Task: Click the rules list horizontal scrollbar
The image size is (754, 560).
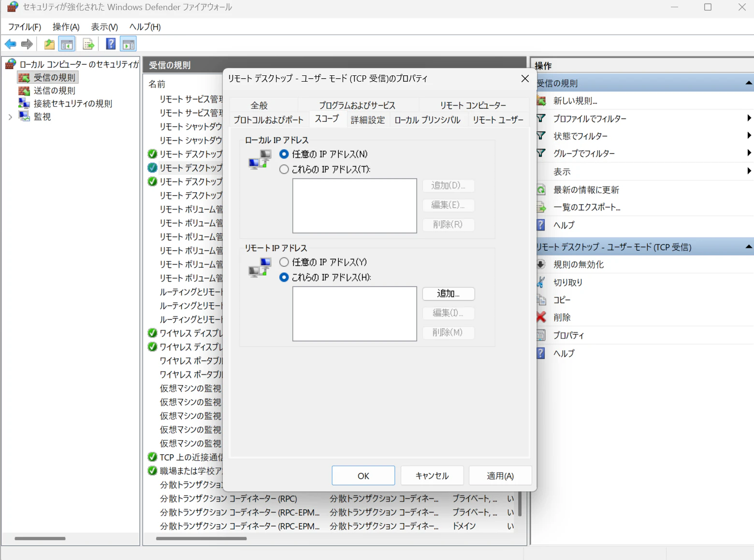Action: [x=201, y=538]
